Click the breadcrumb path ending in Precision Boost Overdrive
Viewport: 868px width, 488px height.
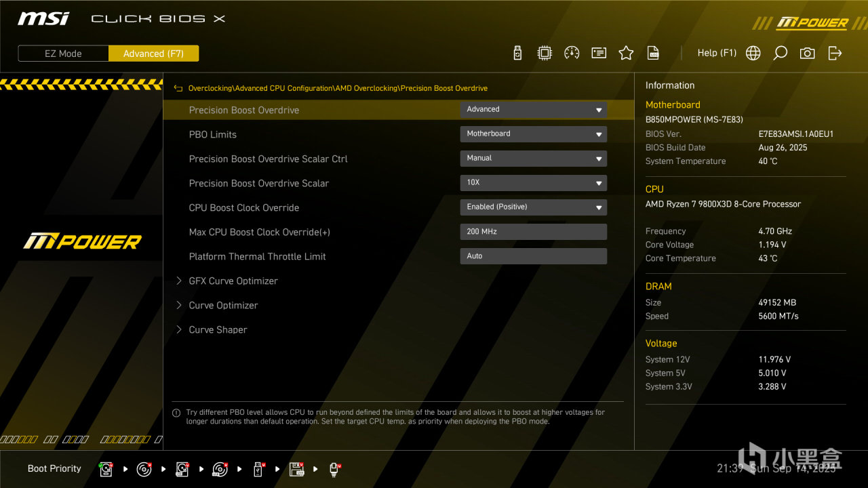click(x=338, y=88)
